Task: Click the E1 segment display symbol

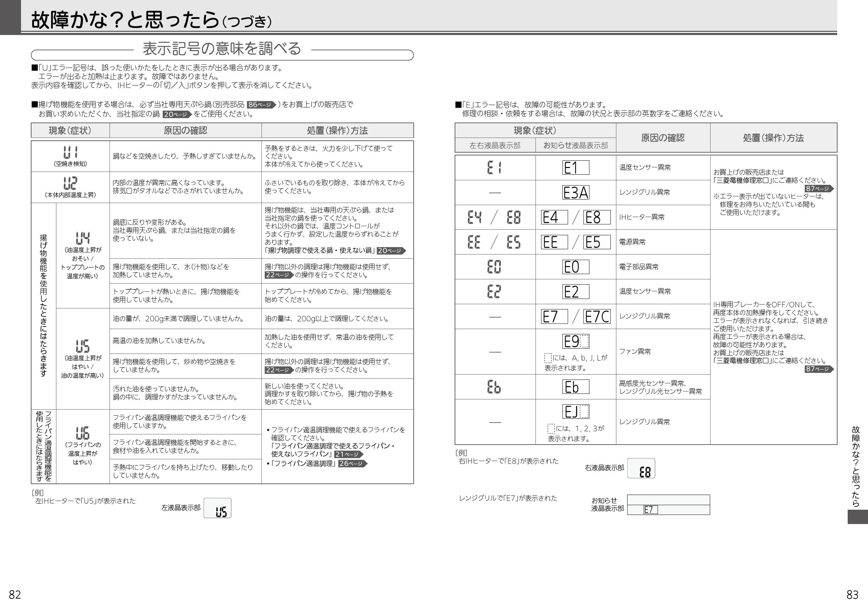Action: (x=495, y=167)
